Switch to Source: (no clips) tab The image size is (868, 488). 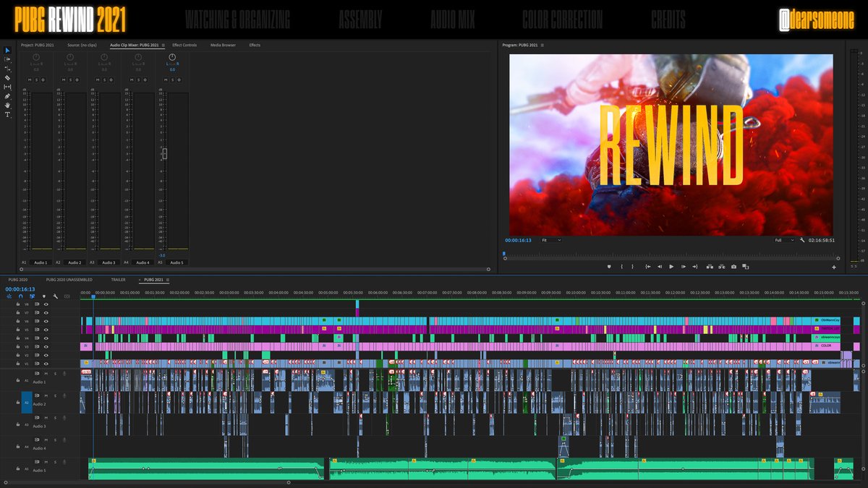pos(83,45)
